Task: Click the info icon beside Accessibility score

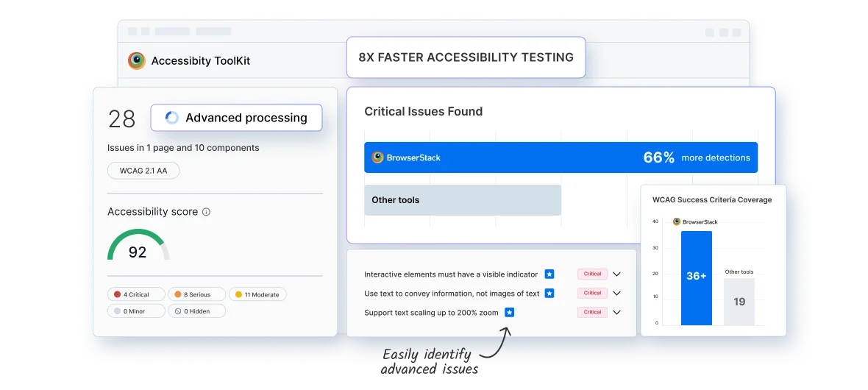Action: pyautogui.click(x=206, y=212)
